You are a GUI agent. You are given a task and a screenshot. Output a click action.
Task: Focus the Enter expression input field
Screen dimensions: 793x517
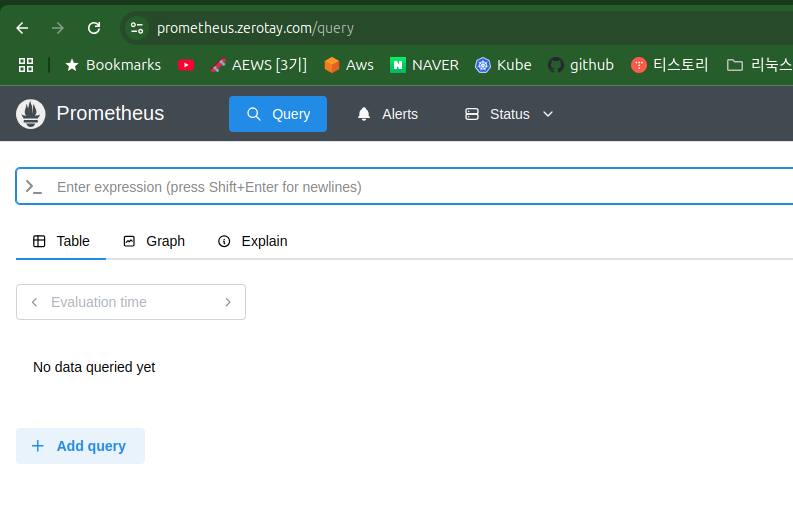pyautogui.click(x=405, y=187)
